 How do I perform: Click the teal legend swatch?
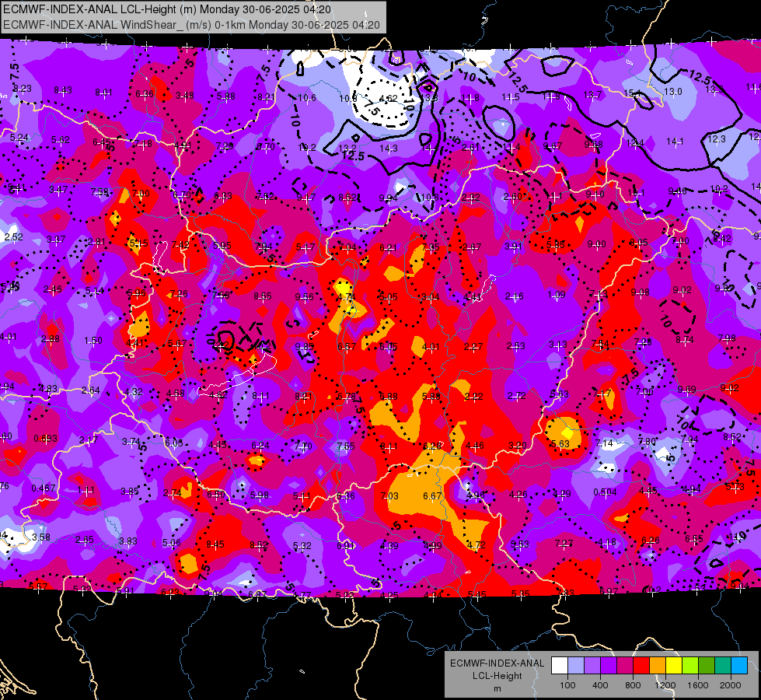point(723,666)
